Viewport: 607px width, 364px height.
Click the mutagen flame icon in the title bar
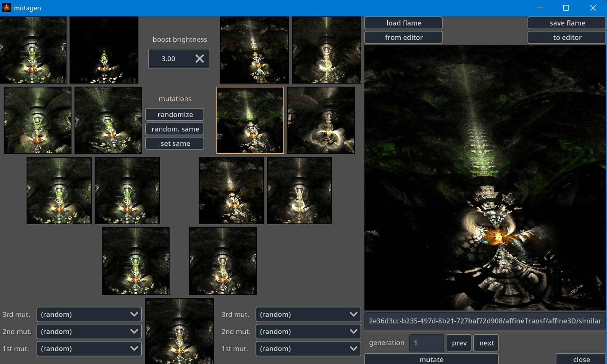tap(6, 8)
